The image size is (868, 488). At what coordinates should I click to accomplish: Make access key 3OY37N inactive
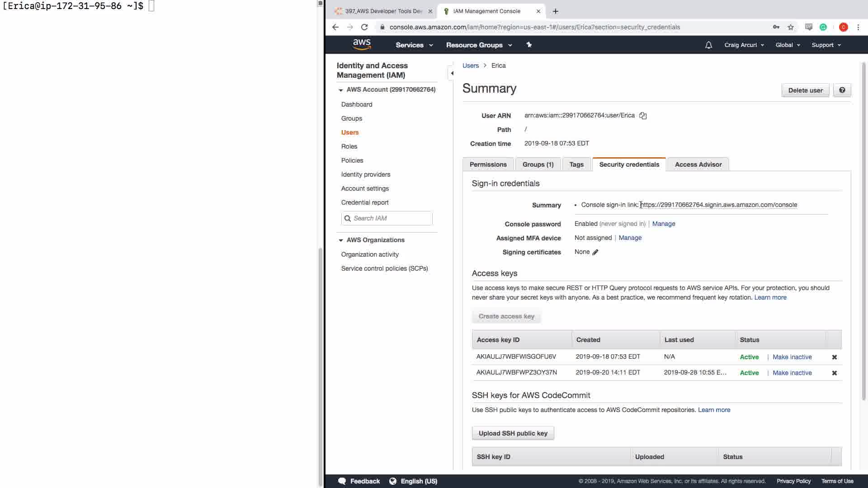(792, 373)
